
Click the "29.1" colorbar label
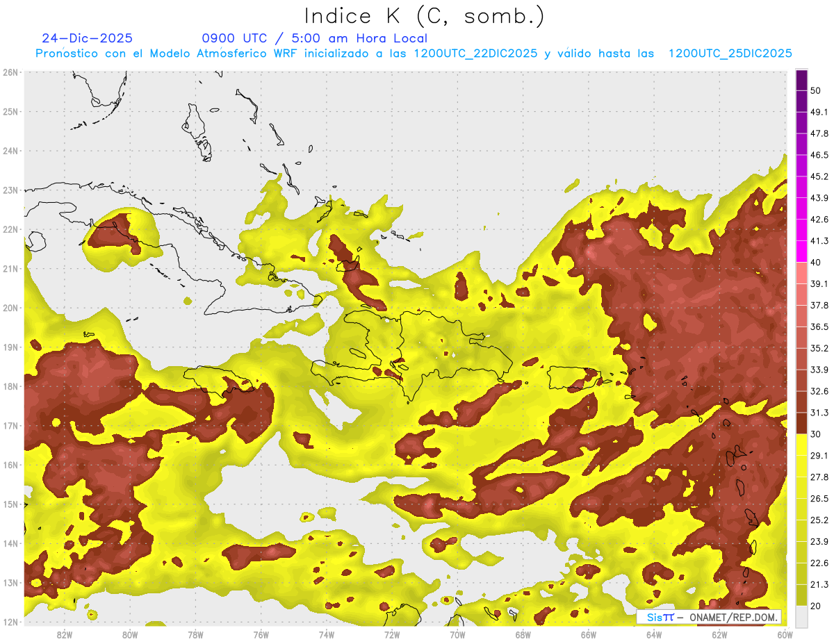pyautogui.click(x=819, y=455)
